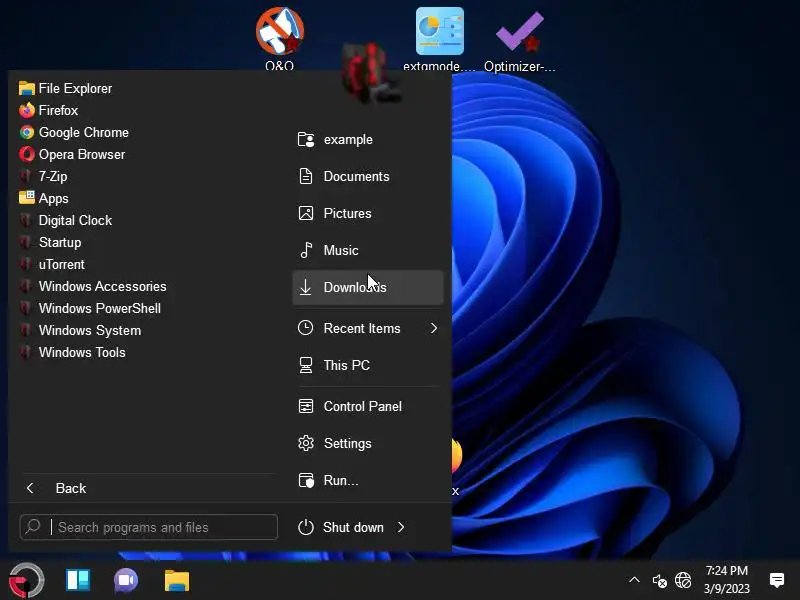Open the Downloads folder
Screen dimensions: 800x600
368,287
